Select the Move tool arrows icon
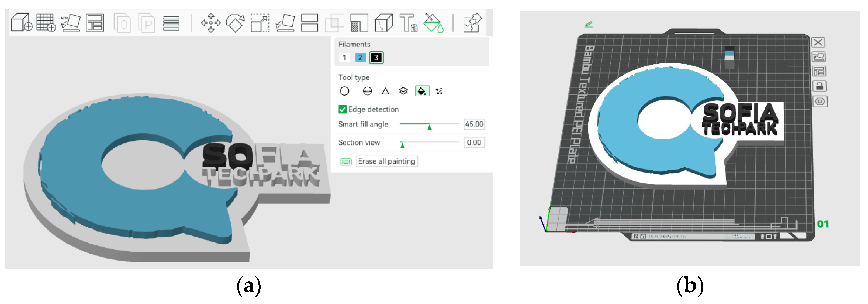 click(x=210, y=23)
